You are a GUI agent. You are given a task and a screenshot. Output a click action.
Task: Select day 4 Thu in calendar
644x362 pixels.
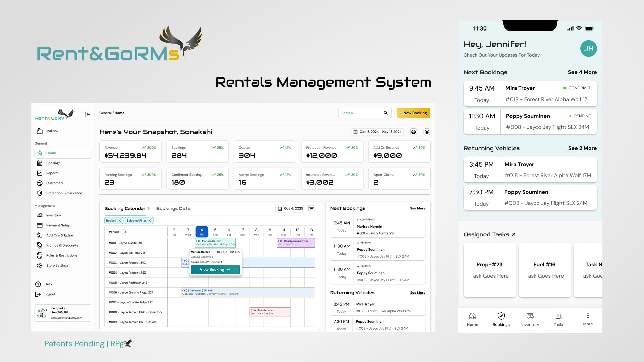(202, 232)
